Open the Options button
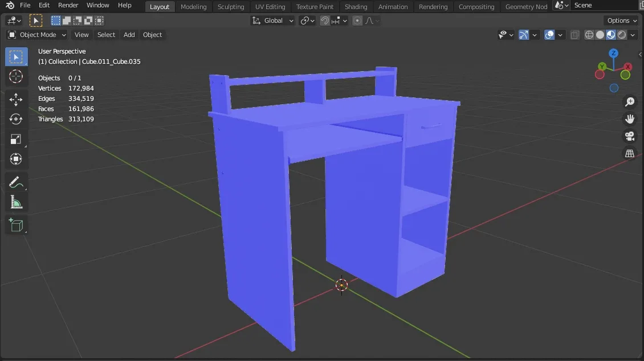The image size is (644, 361). pyautogui.click(x=621, y=20)
